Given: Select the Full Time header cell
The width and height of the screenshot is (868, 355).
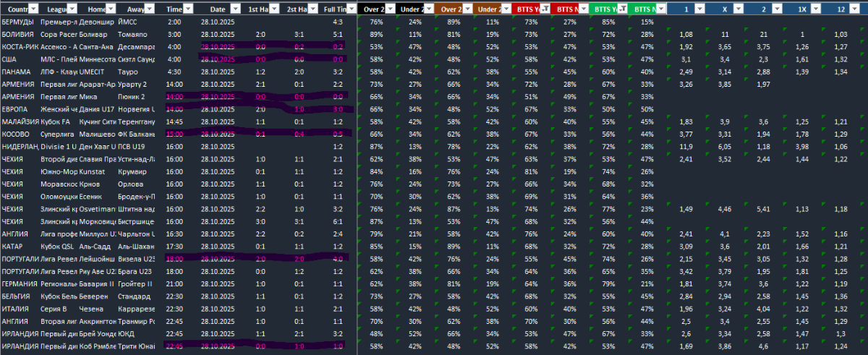Looking at the screenshot, I should [334, 9].
